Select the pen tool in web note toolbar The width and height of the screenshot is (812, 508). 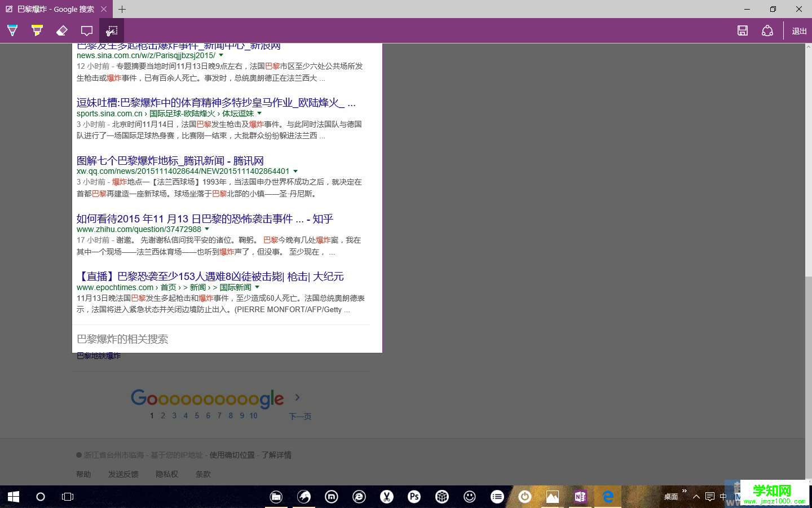coord(12,30)
